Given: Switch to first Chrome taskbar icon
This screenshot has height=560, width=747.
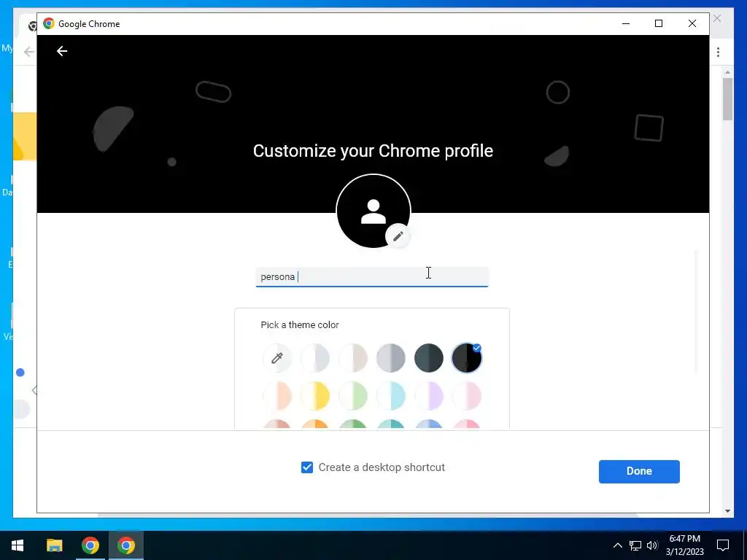Looking at the screenshot, I should click(x=90, y=545).
